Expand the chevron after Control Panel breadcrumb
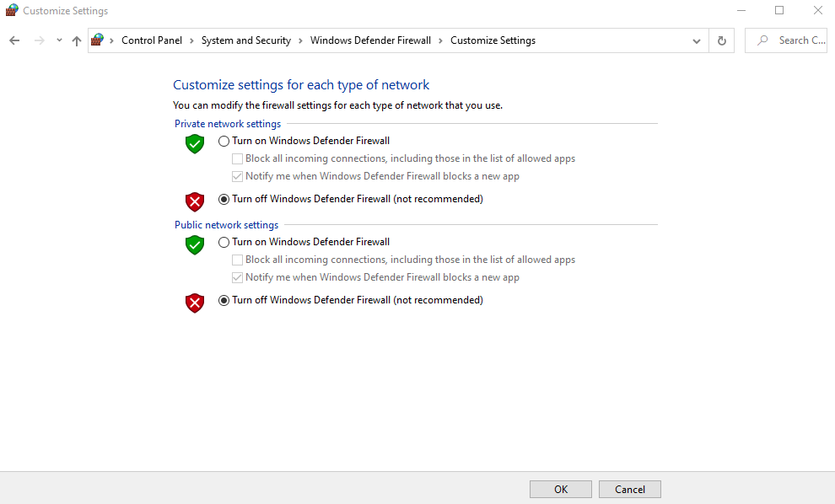 click(191, 40)
